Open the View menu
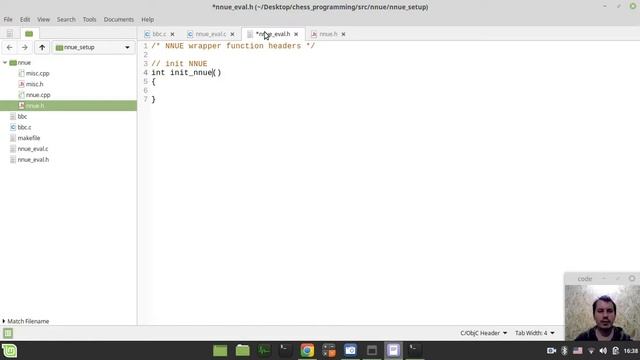The image size is (640, 360). 43,20
